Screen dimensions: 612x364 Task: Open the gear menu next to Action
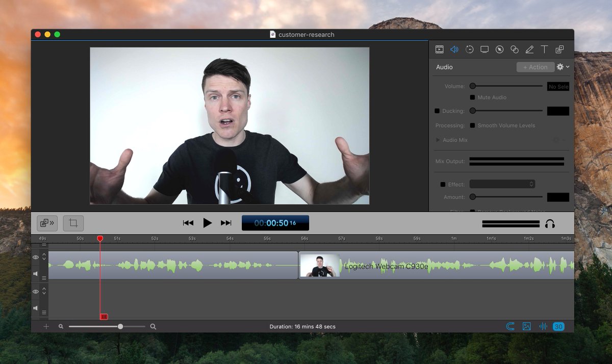[562, 67]
